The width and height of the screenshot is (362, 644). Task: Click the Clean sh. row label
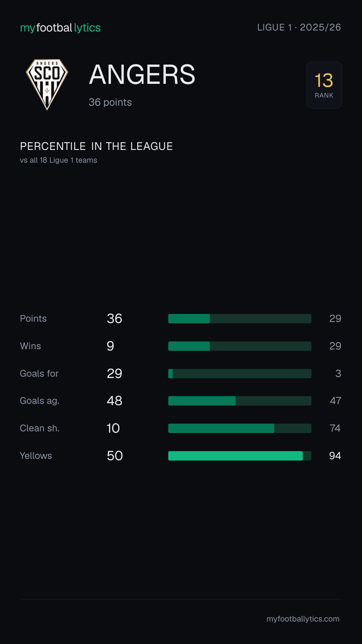[40, 428]
